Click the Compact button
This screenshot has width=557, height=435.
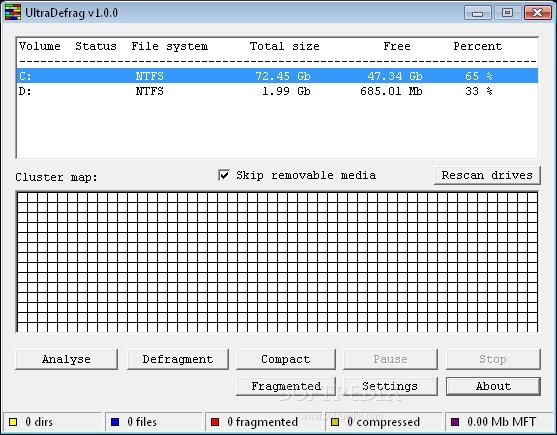tap(286, 359)
